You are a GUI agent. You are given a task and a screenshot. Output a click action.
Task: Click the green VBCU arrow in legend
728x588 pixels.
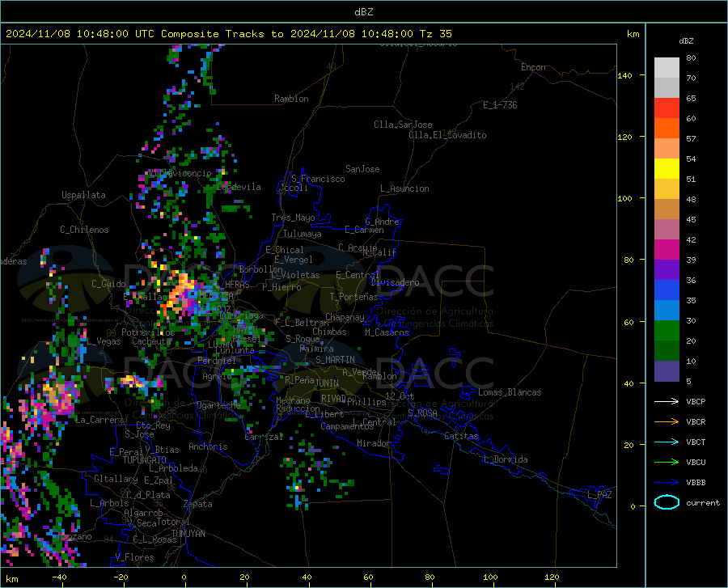tap(667, 462)
